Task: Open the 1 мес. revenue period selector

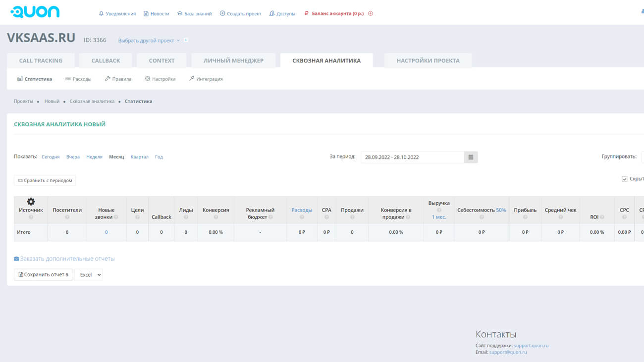Action: 439,217
